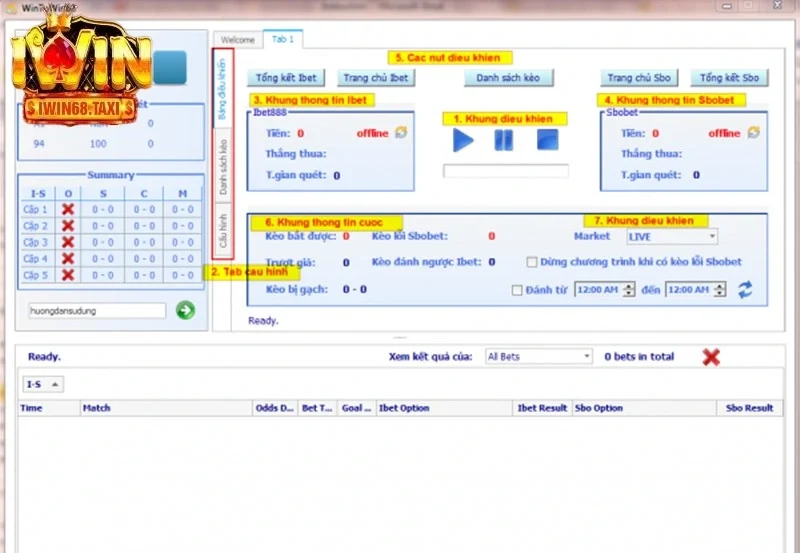Viewport: 800px width, 553px height.
Task: Toggle the red X for Cặp 5
Action: (x=68, y=274)
